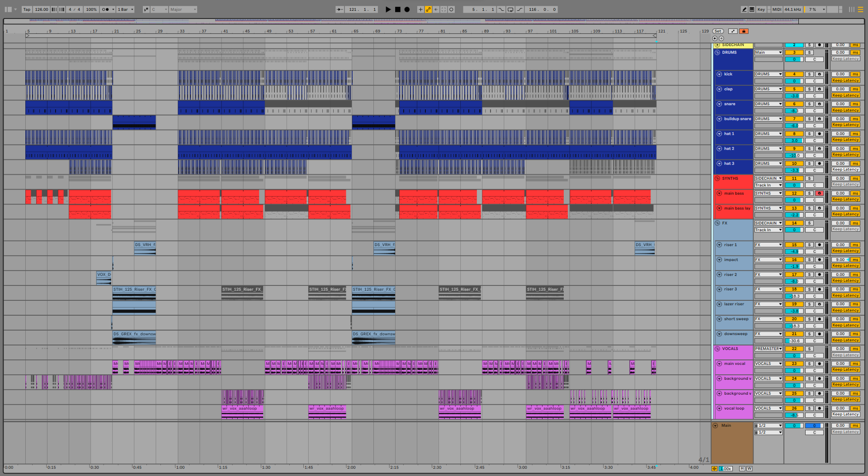This screenshot has width=868, height=476.
Task: Open the snare track output routing dropdown
Action: point(768,104)
